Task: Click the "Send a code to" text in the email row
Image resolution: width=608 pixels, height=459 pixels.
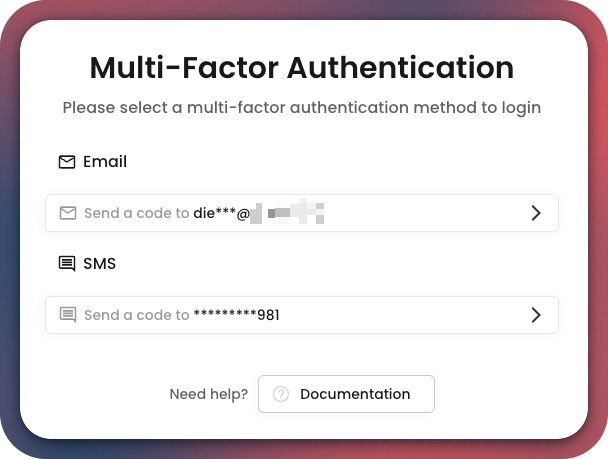Action: point(136,213)
